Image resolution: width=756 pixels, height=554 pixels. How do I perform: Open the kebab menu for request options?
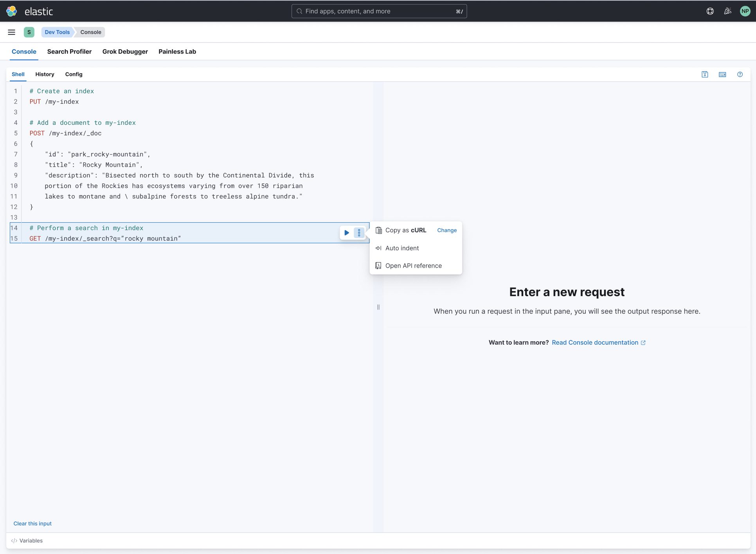359,233
